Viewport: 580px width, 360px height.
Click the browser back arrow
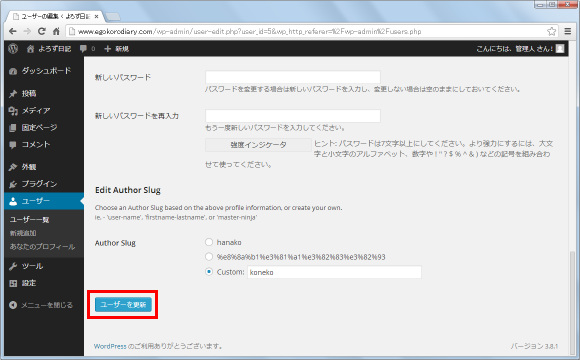13,31
